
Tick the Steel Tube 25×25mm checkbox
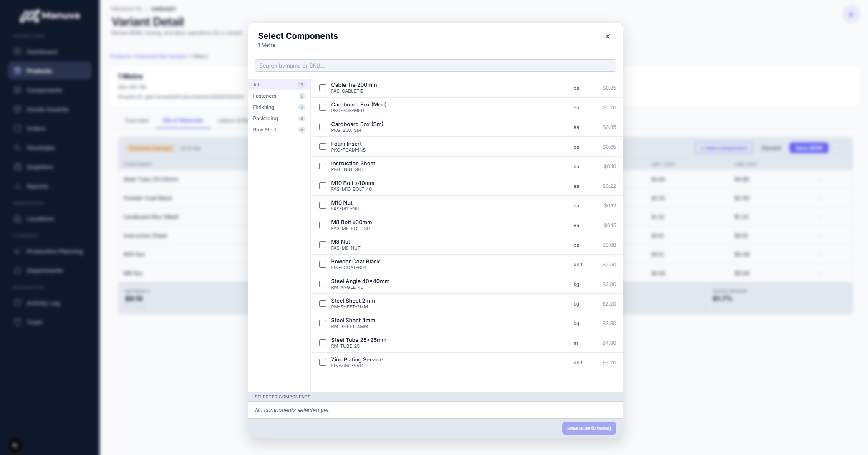[x=323, y=343]
